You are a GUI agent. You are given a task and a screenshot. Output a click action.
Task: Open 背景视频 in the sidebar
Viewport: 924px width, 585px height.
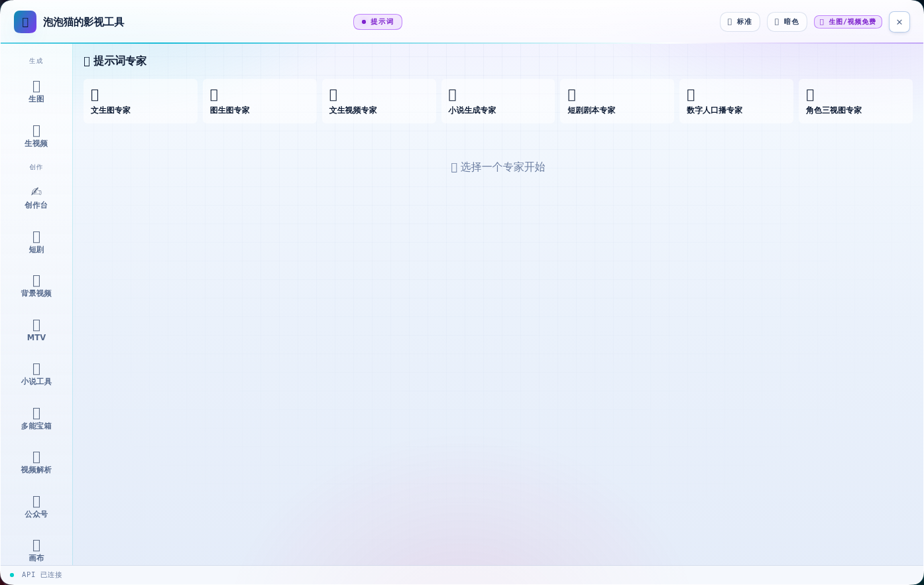(36, 286)
